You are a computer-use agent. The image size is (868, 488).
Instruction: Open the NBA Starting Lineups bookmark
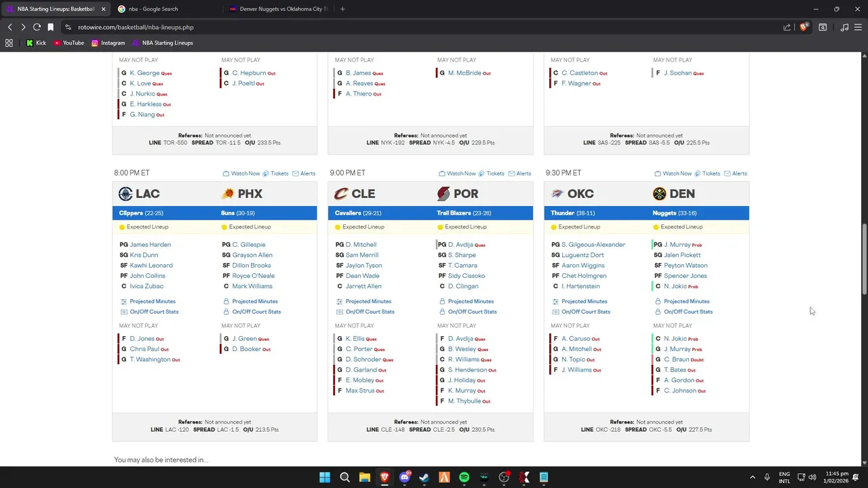pos(163,43)
